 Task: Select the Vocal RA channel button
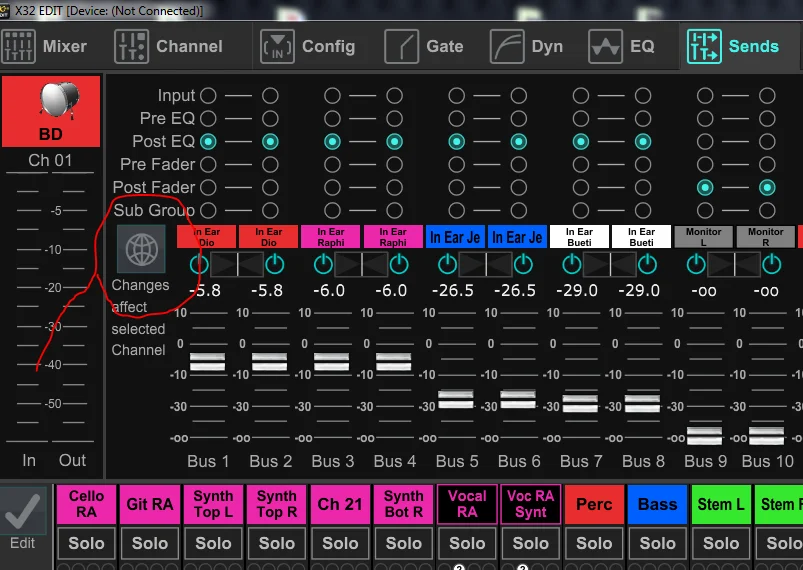(467, 504)
